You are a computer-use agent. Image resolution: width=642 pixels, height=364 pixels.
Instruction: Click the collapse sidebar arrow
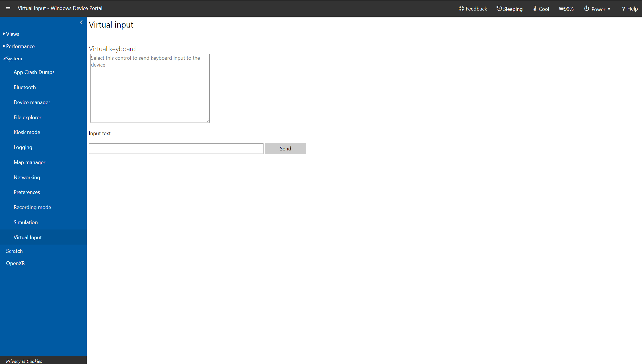(x=81, y=22)
